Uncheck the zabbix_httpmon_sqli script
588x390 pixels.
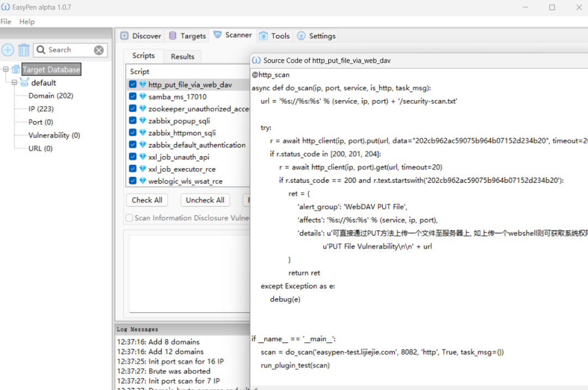coord(133,132)
